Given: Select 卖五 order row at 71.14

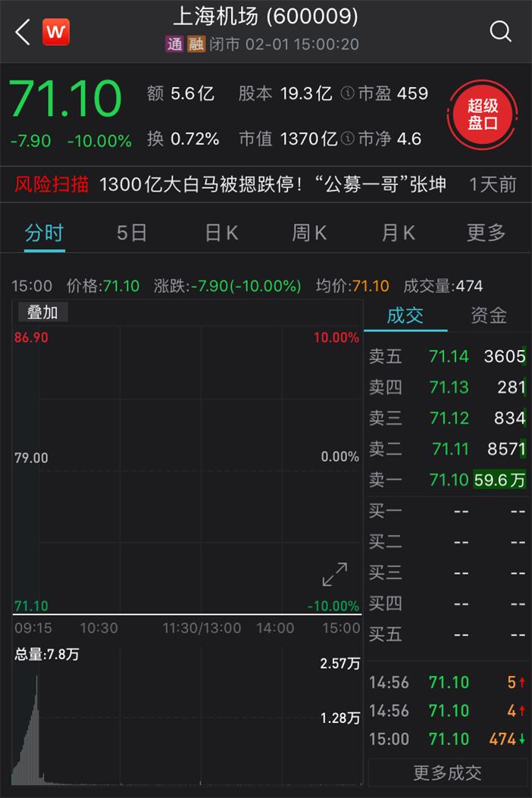Looking at the screenshot, I should [447, 356].
